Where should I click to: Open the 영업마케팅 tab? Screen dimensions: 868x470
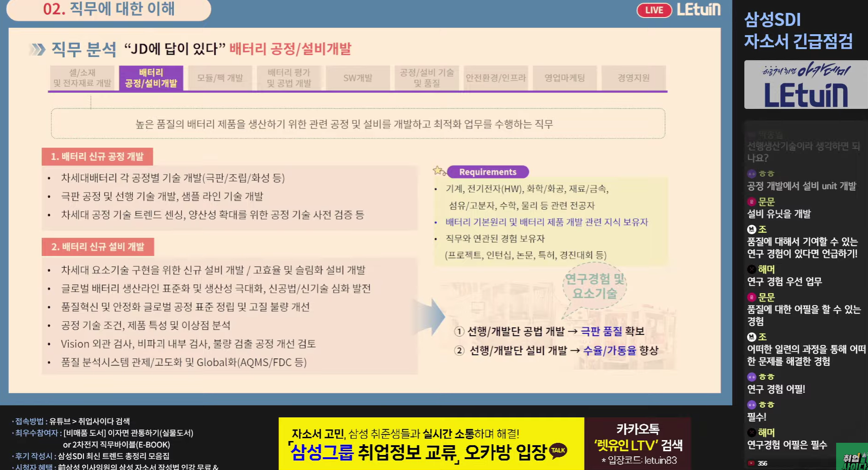point(565,78)
